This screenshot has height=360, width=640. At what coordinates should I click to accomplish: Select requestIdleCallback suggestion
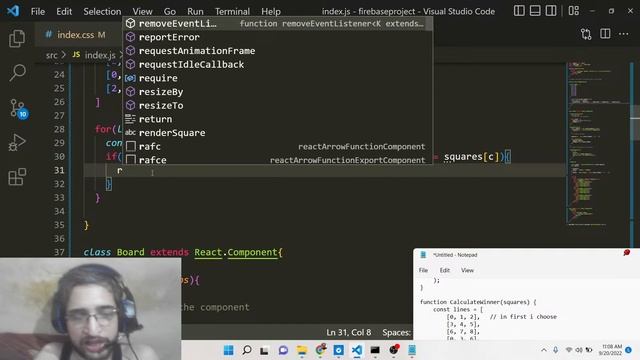277,64
